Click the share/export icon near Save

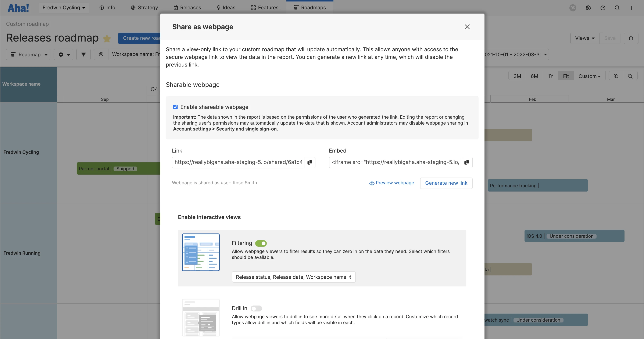click(631, 38)
